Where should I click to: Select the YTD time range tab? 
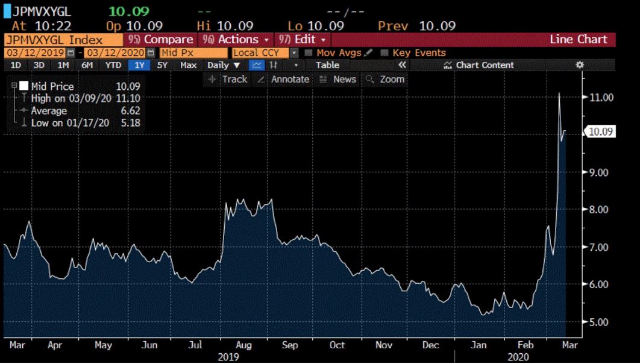[113, 65]
